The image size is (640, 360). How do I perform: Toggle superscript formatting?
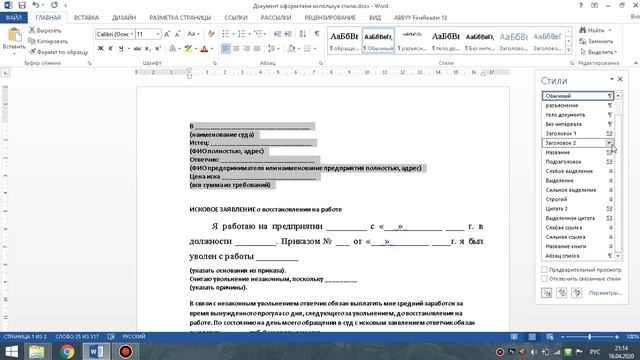[158, 49]
